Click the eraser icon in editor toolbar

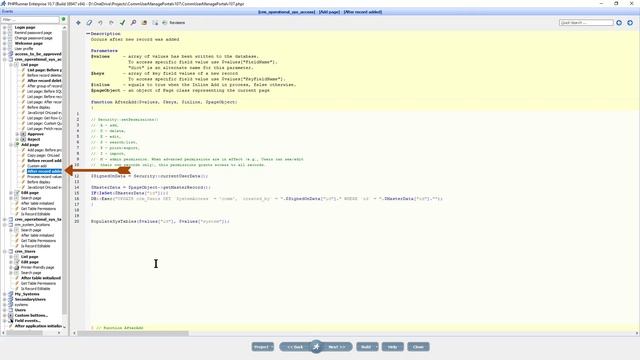click(x=89, y=23)
